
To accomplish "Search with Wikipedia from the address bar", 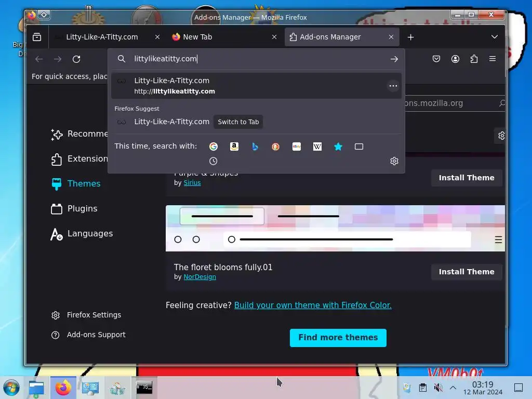I will click(x=317, y=147).
